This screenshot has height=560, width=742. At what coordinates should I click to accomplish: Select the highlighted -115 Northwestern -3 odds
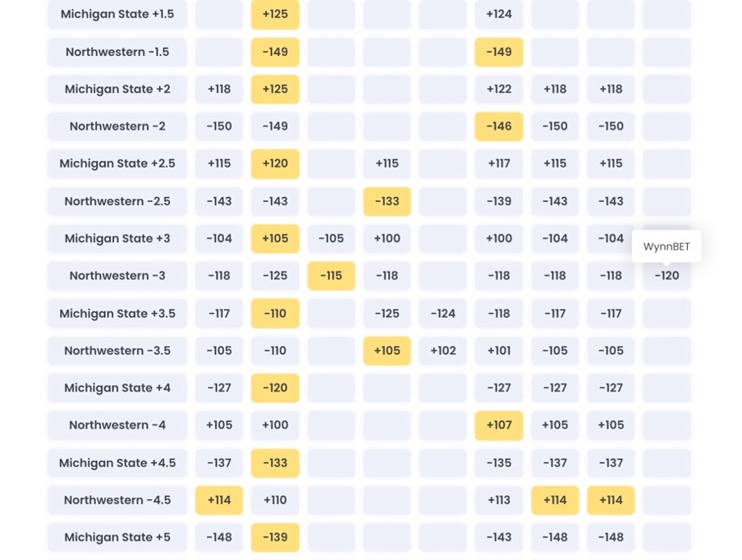pyautogui.click(x=331, y=276)
